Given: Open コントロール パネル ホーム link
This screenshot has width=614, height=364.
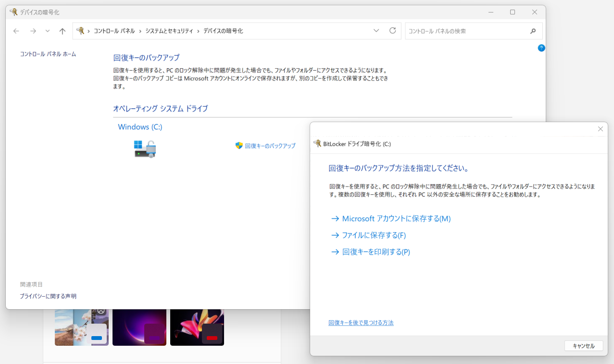Looking at the screenshot, I should point(48,54).
